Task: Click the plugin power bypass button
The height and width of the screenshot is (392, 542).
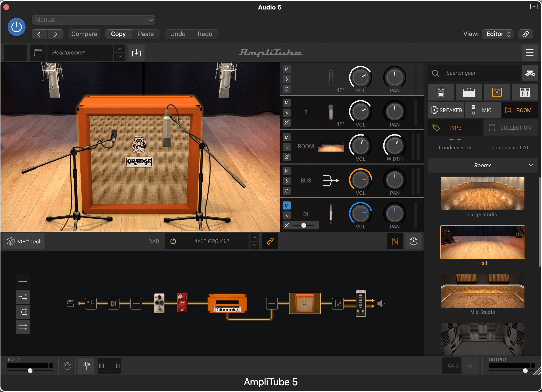Action: pyautogui.click(x=17, y=27)
